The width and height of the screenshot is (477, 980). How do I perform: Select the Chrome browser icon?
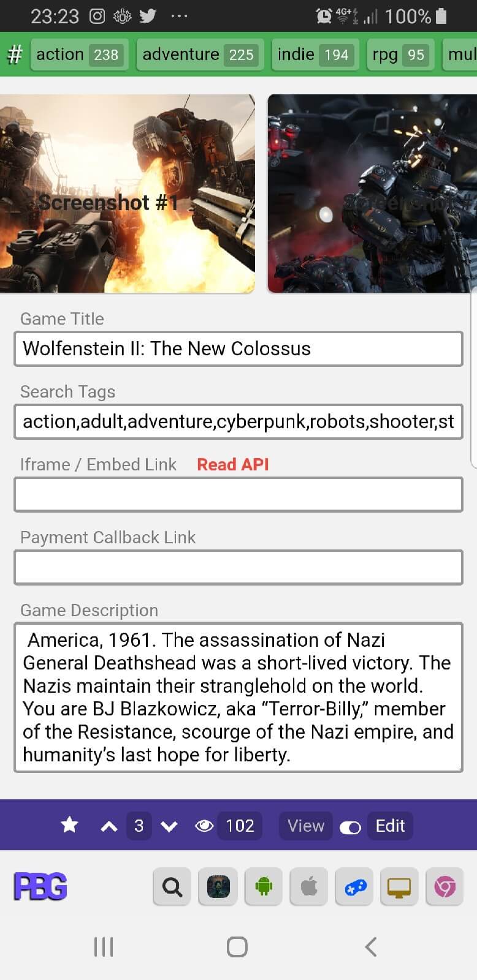[445, 886]
